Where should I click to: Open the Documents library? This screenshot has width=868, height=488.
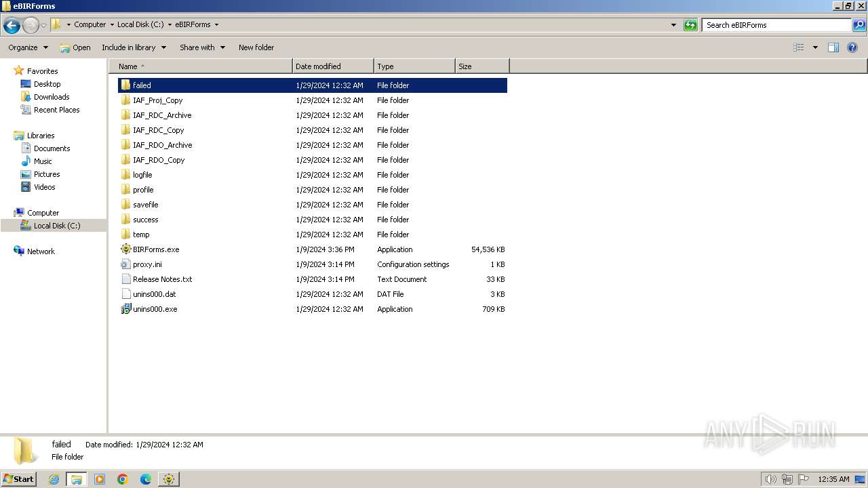click(52, 148)
